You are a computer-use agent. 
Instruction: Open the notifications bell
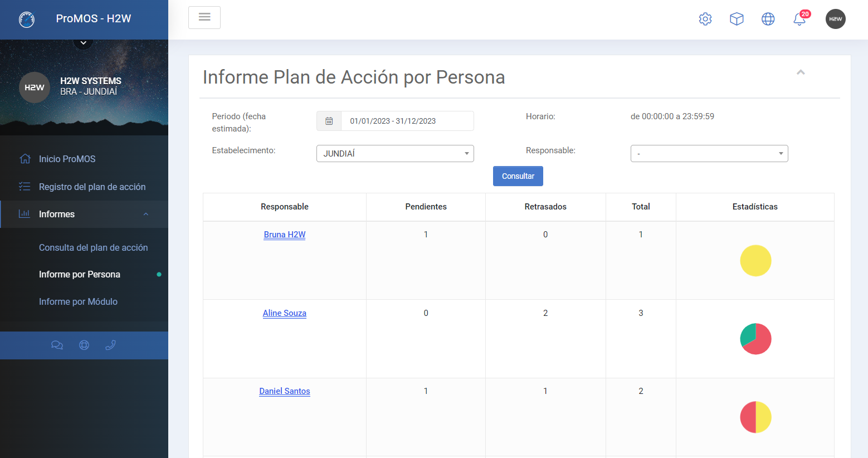[x=799, y=19]
